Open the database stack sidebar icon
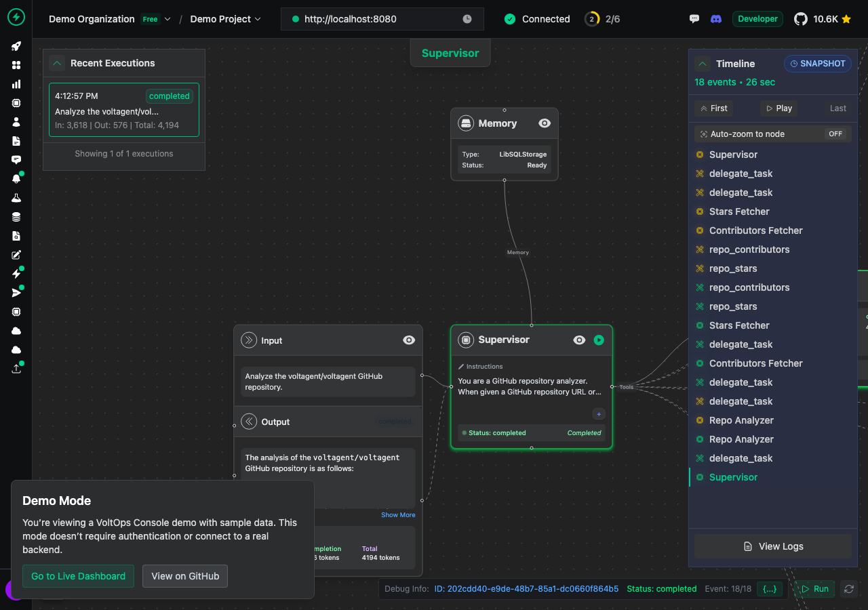 point(16,217)
